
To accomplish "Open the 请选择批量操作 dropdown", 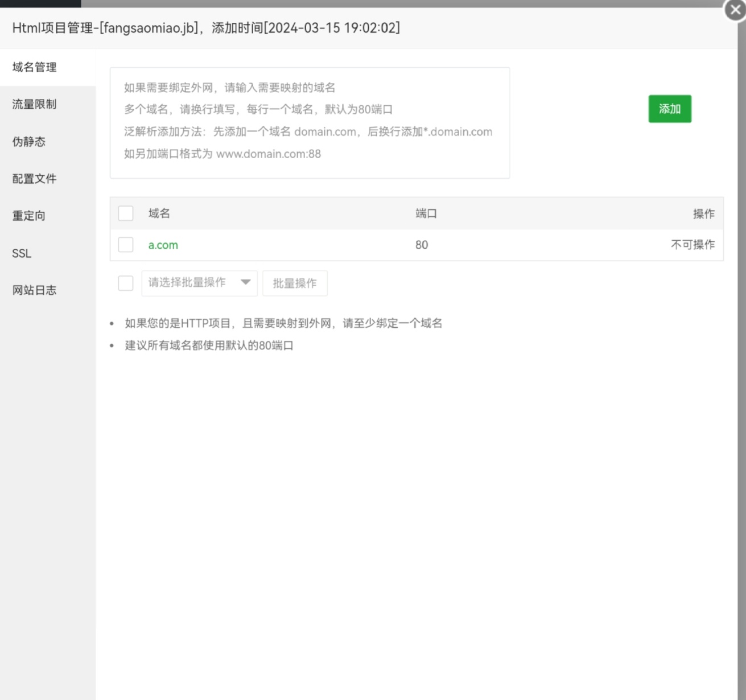I will pyautogui.click(x=200, y=283).
